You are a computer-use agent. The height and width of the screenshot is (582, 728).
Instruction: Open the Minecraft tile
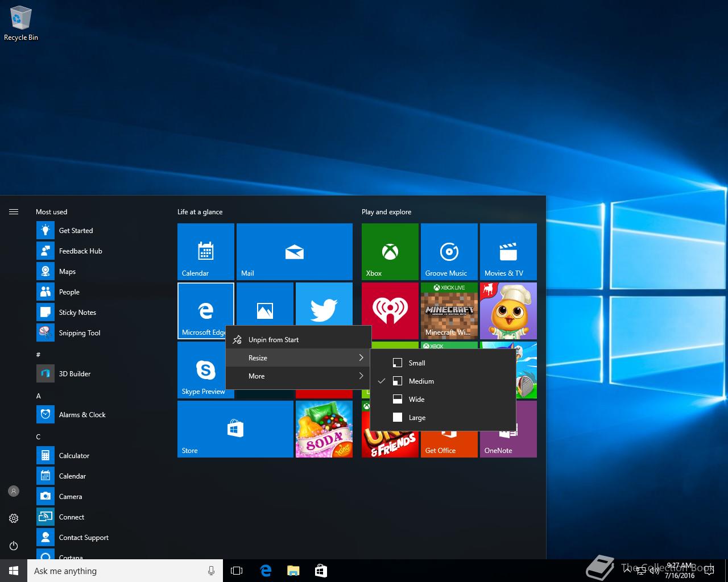click(449, 310)
